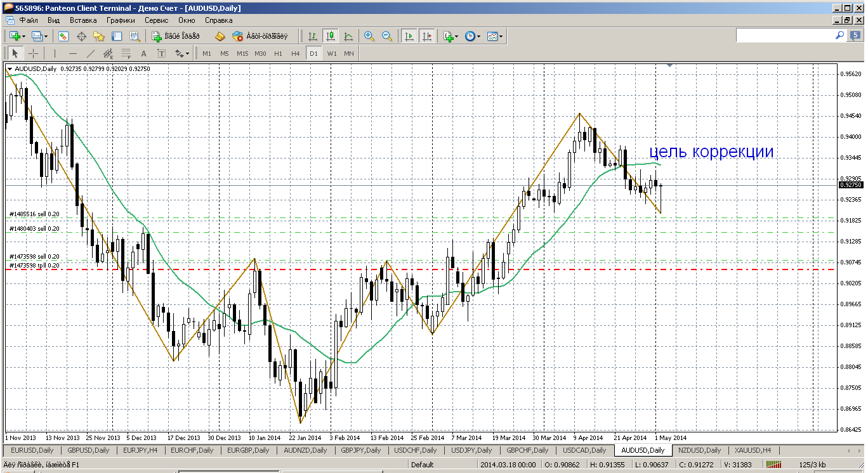Open the Файл menu
The image size is (868, 473).
29,20
